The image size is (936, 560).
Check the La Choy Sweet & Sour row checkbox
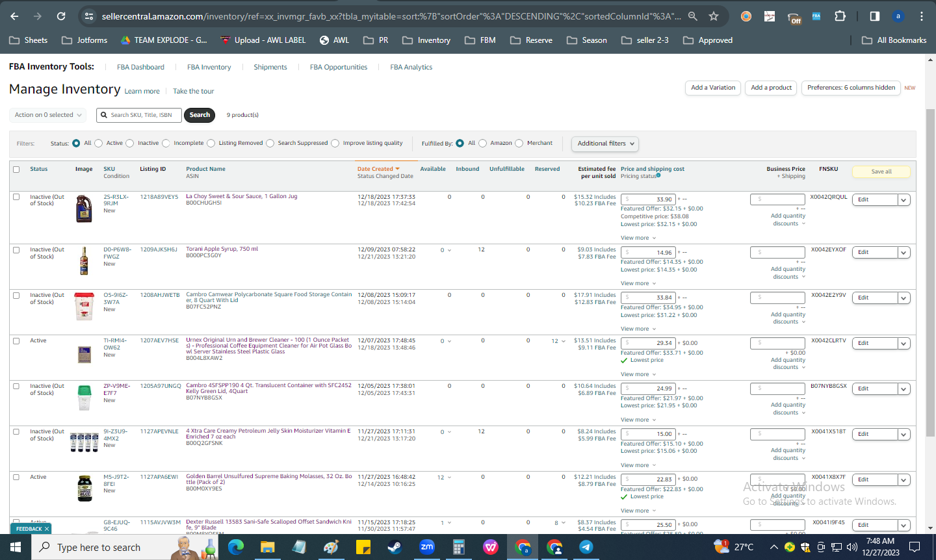16,197
